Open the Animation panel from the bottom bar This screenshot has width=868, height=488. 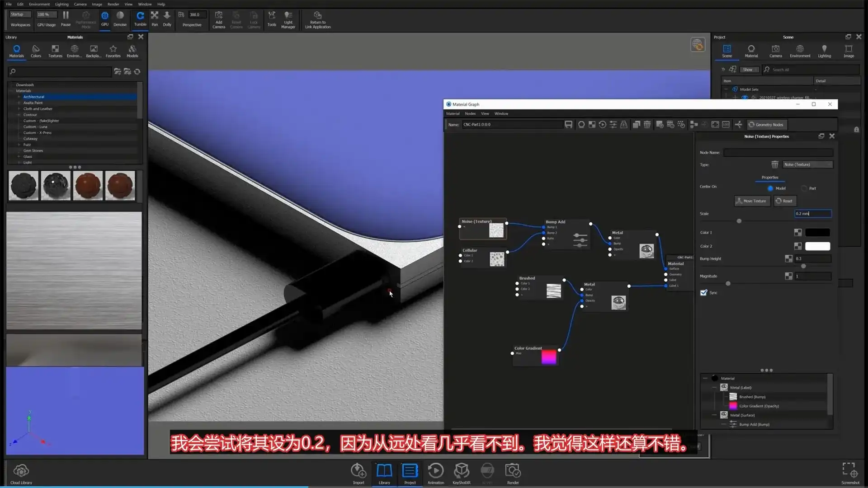tap(435, 474)
